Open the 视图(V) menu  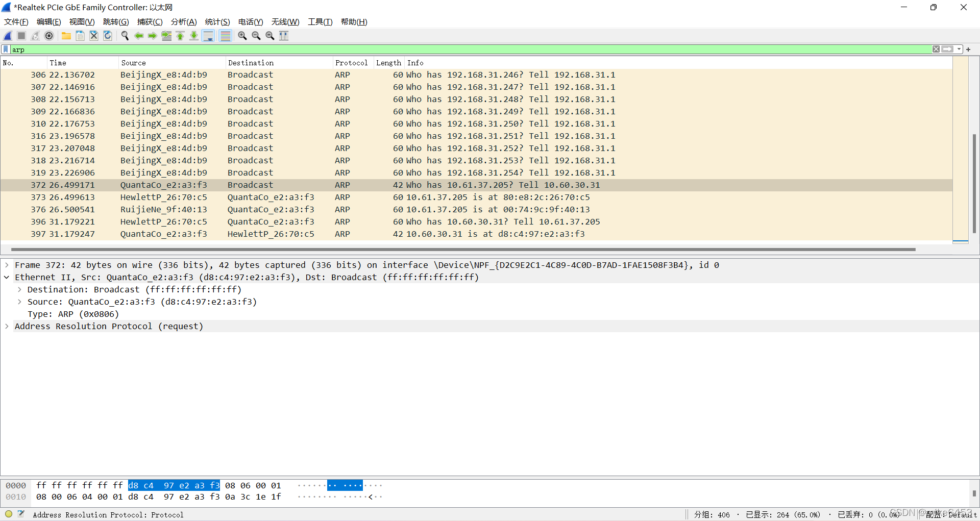click(82, 22)
